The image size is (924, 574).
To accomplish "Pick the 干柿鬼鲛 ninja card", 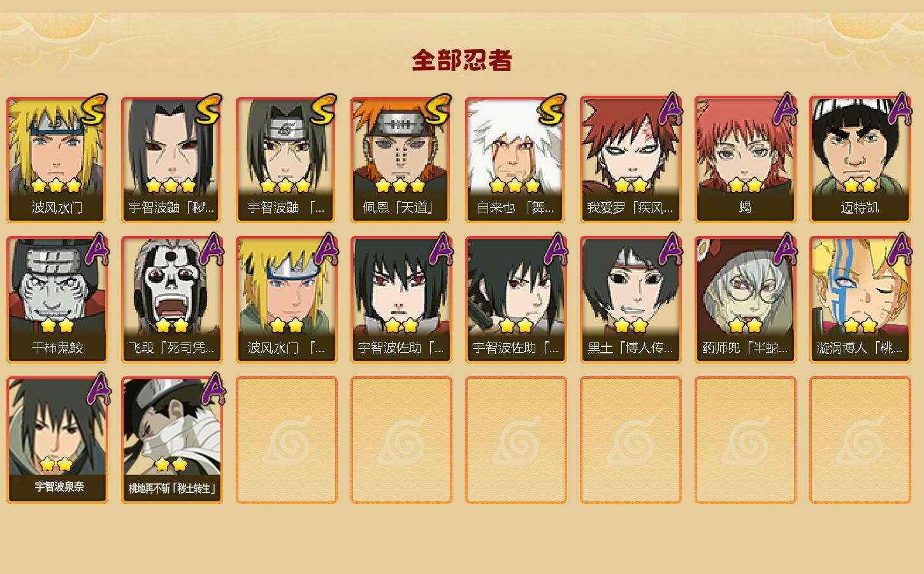I will pyautogui.click(x=57, y=300).
